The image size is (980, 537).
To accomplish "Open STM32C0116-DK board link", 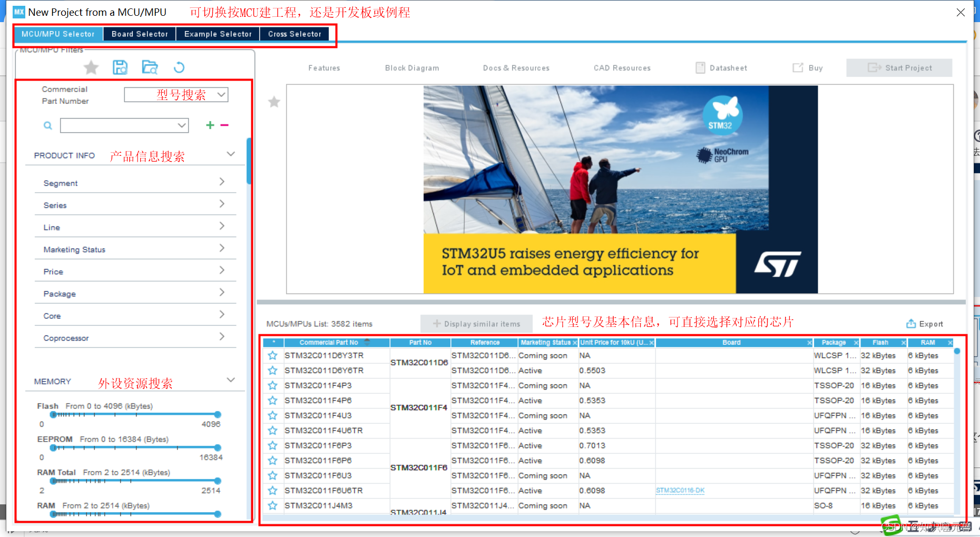I will [x=680, y=491].
